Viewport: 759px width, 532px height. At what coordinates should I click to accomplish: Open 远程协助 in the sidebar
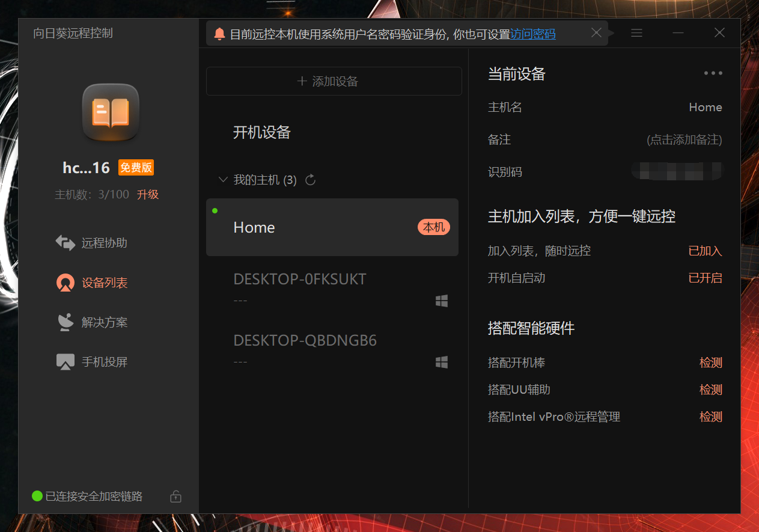105,243
